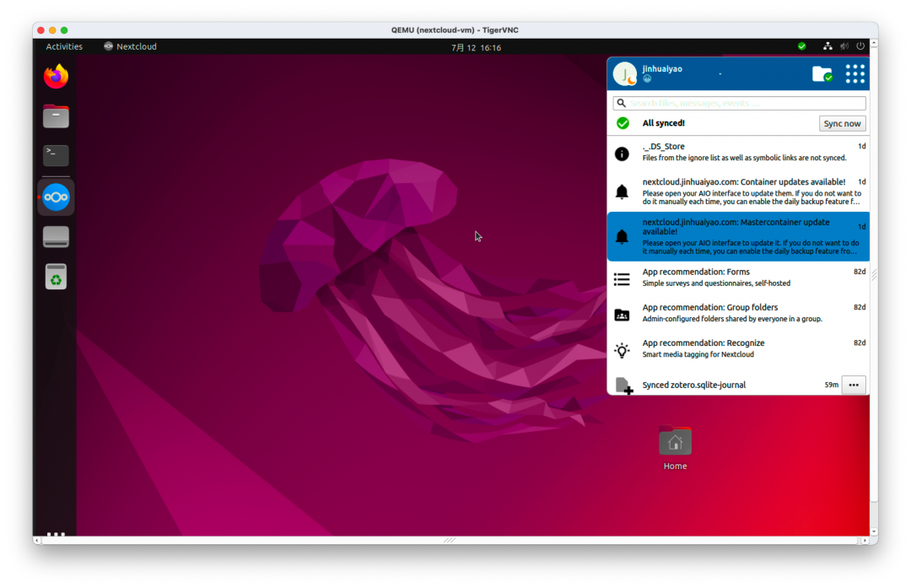Screen dimensions: 911x588
Task: Click the Recognize lightbulb icon
Action: [622, 350]
